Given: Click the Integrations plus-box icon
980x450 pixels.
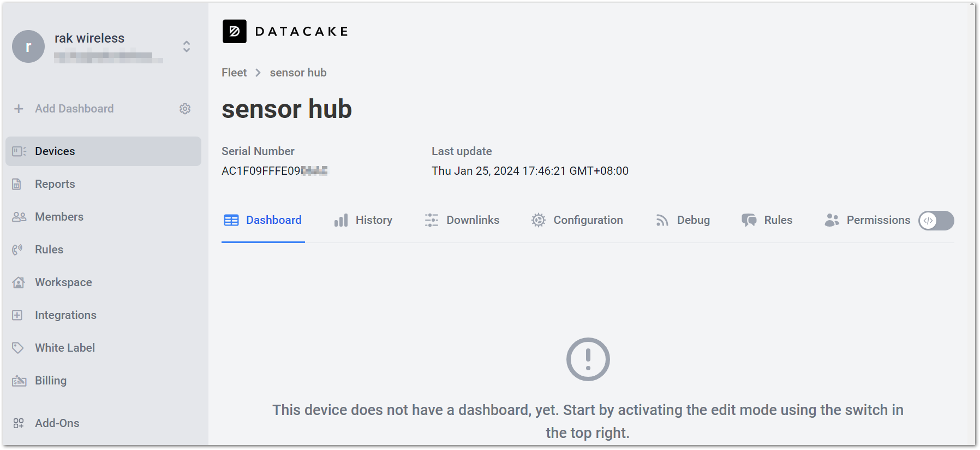Looking at the screenshot, I should (x=17, y=315).
